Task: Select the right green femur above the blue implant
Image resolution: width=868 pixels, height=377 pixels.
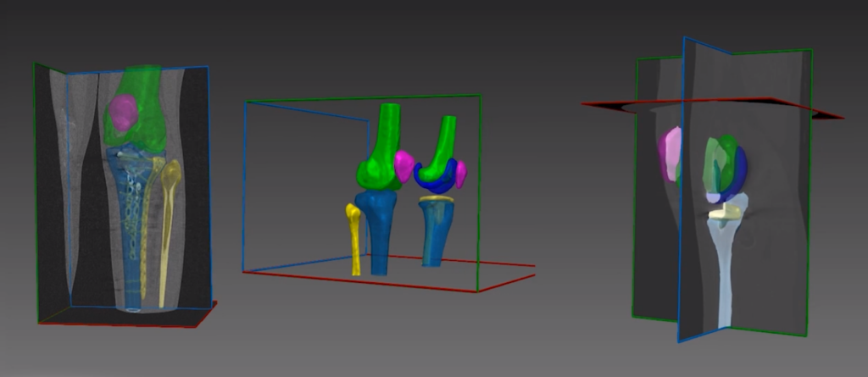Action: click(x=443, y=140)
